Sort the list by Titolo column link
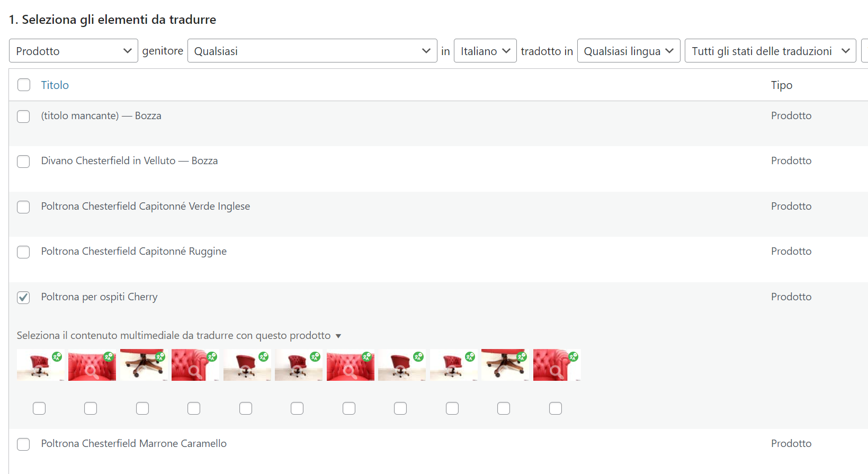The height and width of the screenshot is (474, 868). point(55,85)
